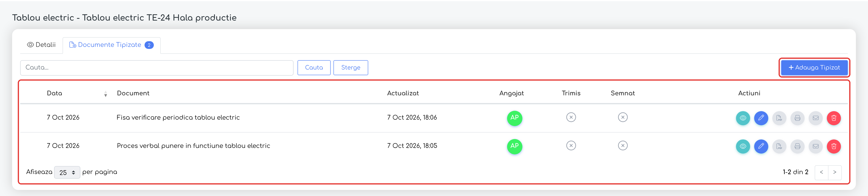
Task: Click the '7 Oct 2026, 18:05' timestamp
Action: pos(412,146)
